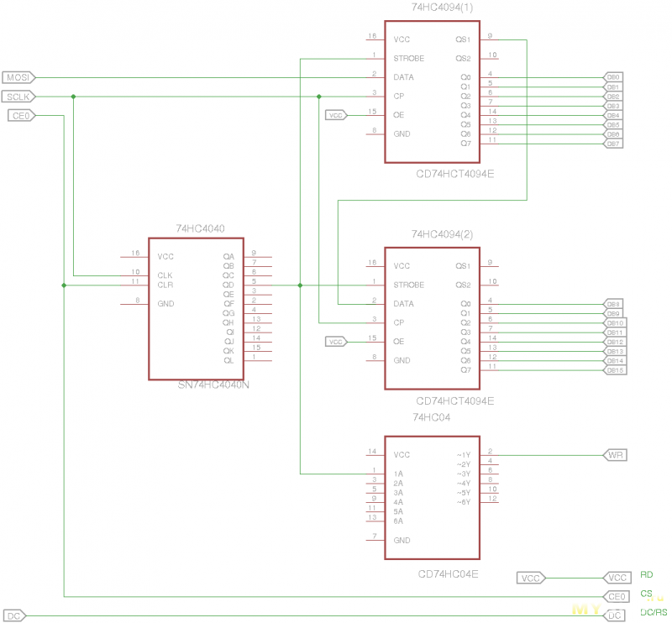
Task: Click the DB15 output port
Action: 615,370
